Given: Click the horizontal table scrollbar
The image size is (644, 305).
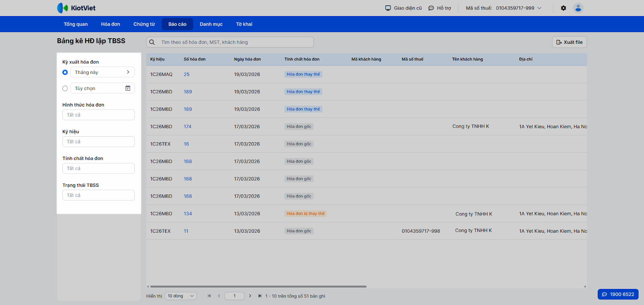Looking at the screenshot, I should coord(258,287).
